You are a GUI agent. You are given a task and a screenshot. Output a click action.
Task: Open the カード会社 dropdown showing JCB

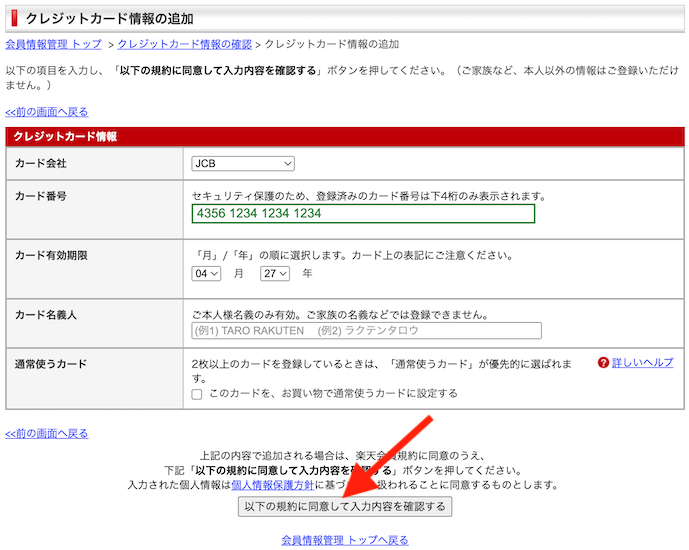[x=243, y=163]
